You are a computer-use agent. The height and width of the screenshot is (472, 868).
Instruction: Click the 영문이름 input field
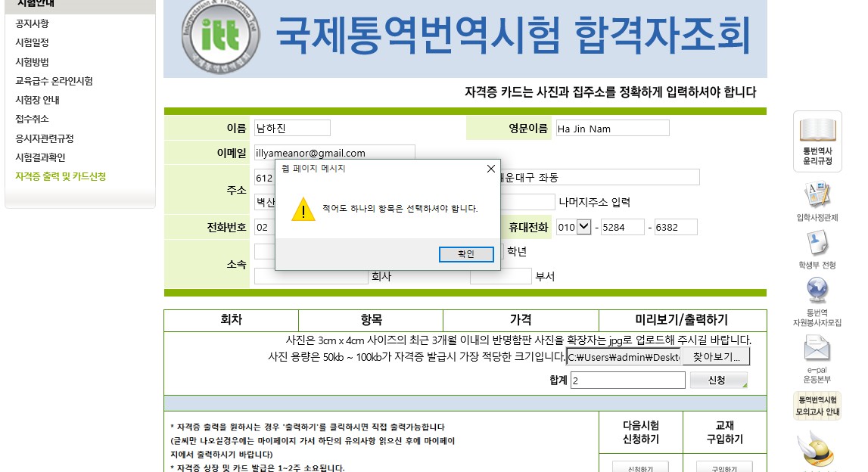point(612,129)
